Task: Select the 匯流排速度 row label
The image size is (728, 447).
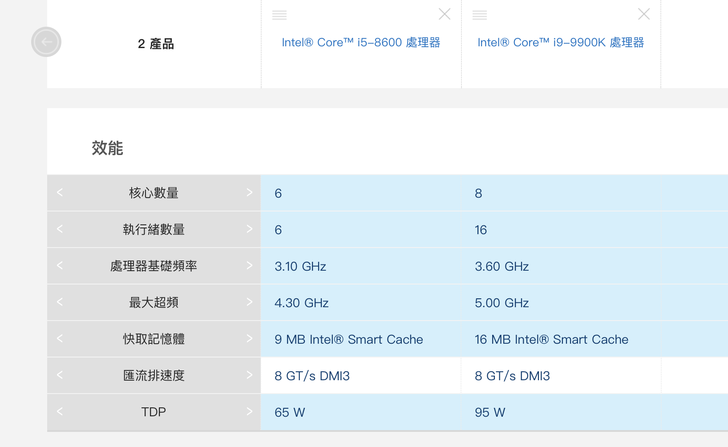Action: [x=154, y=376]
